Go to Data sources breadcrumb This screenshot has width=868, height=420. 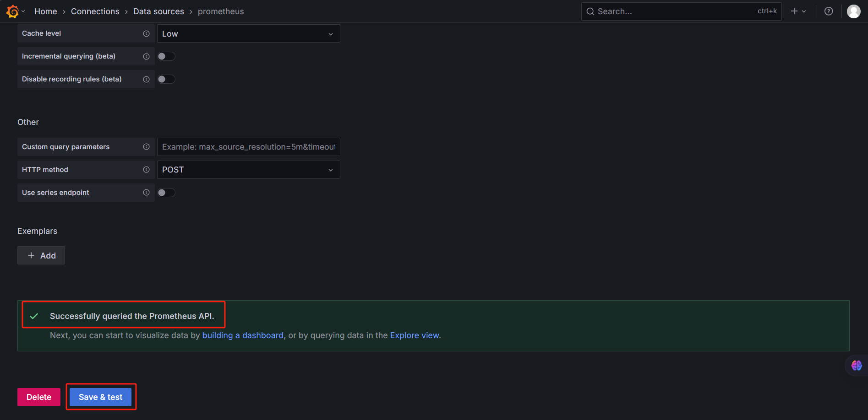pos(158,11)
